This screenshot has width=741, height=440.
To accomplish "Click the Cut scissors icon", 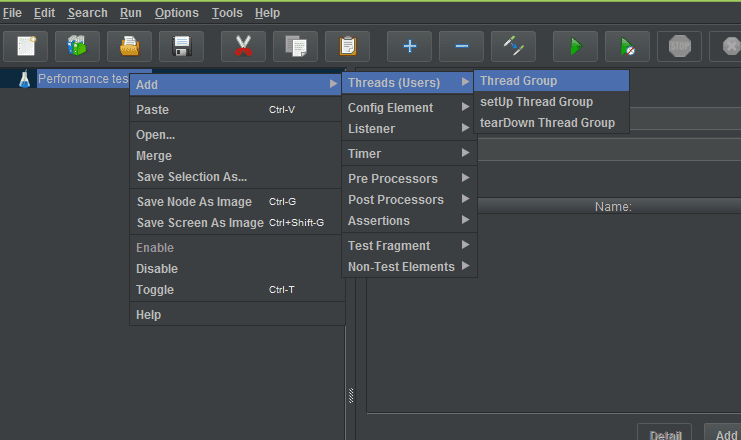I will 242,46.
